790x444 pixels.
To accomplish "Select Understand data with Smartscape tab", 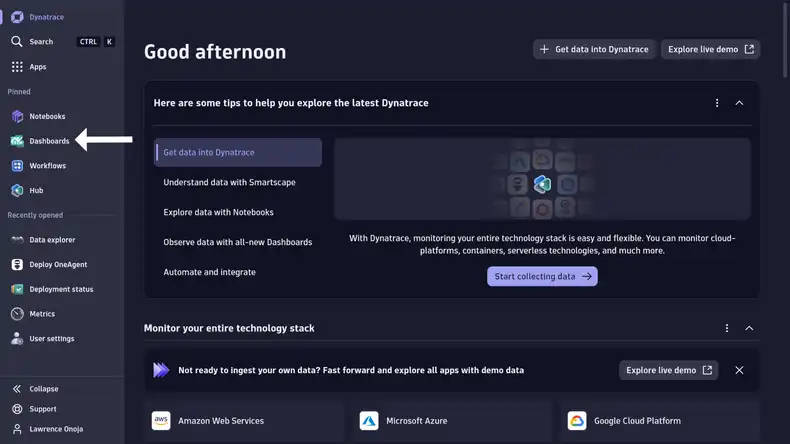I will point(238,182).
